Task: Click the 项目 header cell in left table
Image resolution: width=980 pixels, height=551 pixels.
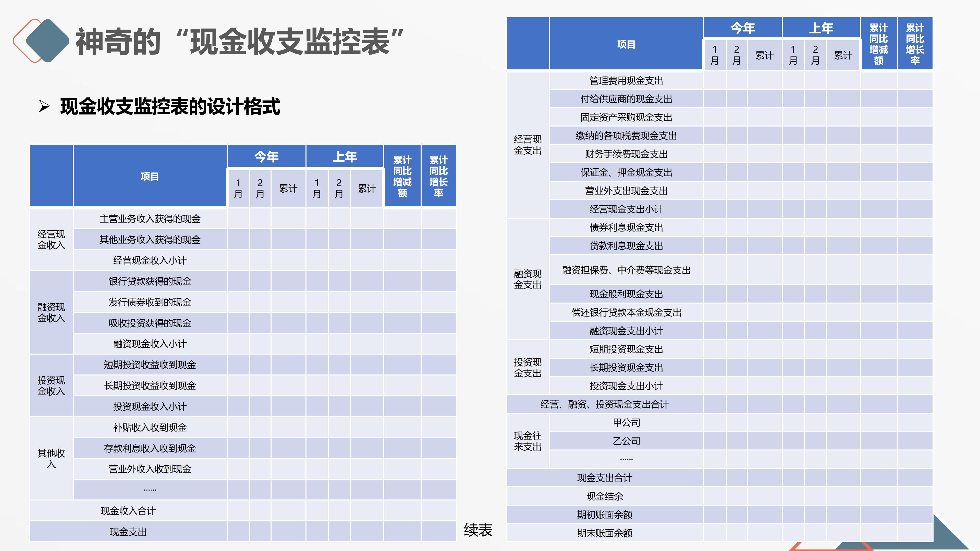Action: coord(150,176)
